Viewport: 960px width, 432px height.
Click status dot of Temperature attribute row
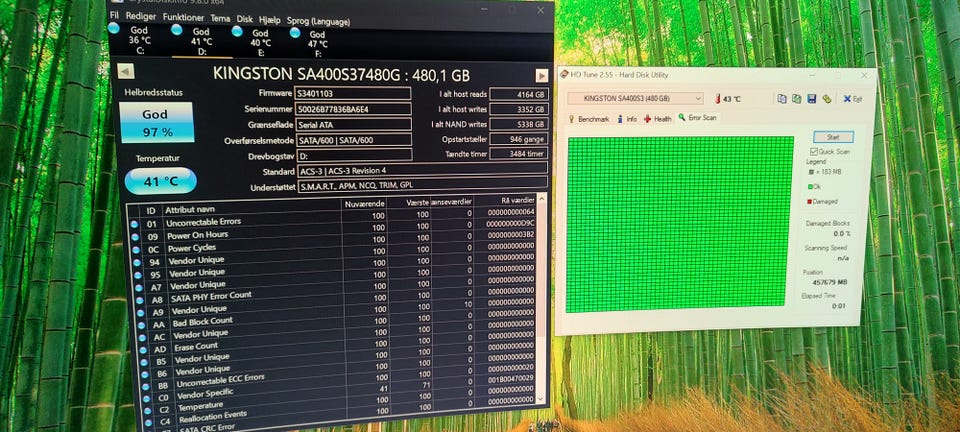coord(148,410)
